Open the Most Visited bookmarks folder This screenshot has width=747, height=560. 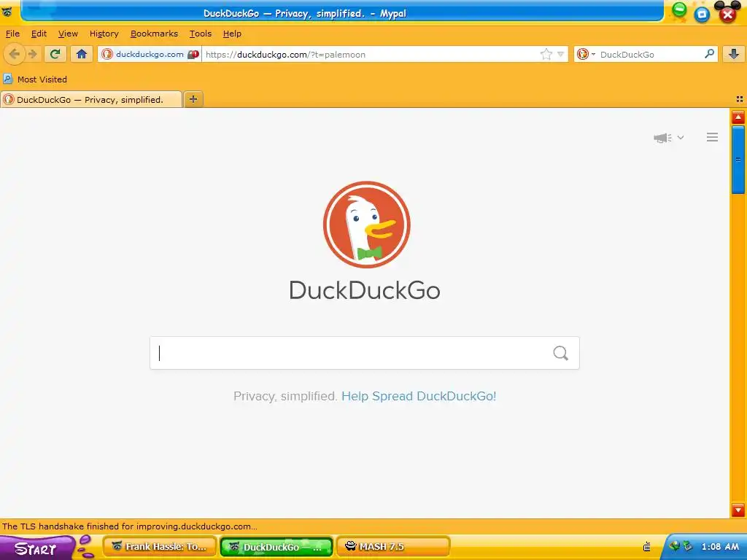[x=35, y=79]
